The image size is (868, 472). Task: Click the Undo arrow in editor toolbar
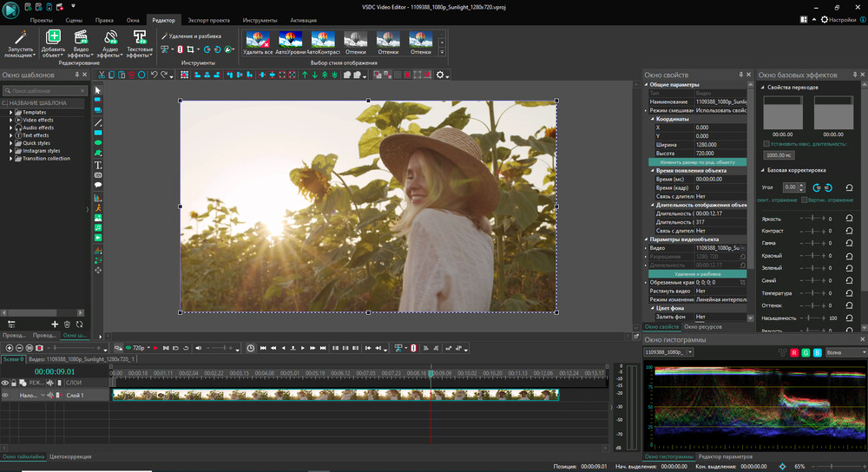[x=155, y=75]
